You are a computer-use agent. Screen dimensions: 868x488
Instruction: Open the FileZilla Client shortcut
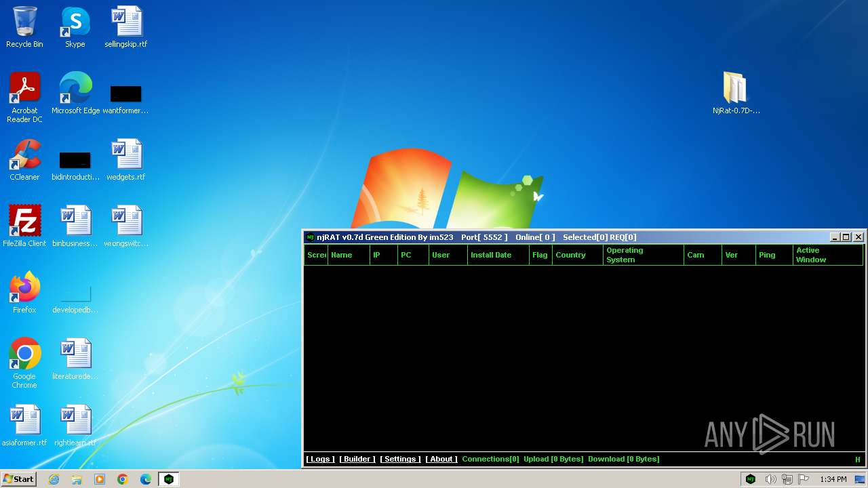click(24, 226)
